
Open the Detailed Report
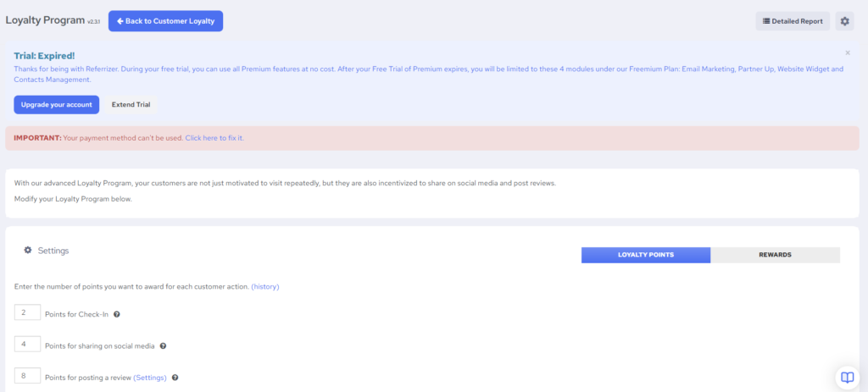[793, 21]
